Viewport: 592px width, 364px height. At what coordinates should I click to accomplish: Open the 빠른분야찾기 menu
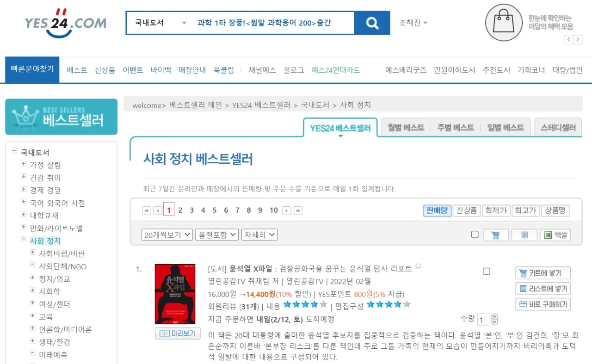tap(32, 69)
